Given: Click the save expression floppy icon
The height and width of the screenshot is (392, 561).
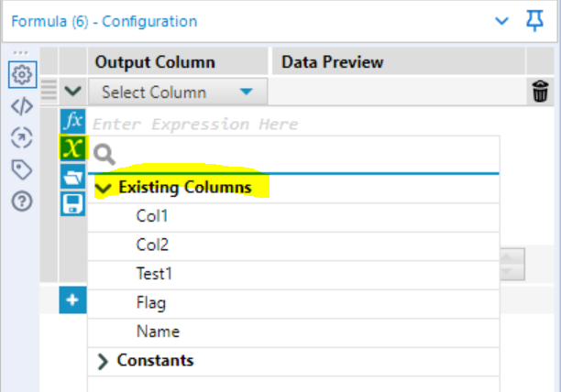Looking at the screenshot, I should click(72, 203).
